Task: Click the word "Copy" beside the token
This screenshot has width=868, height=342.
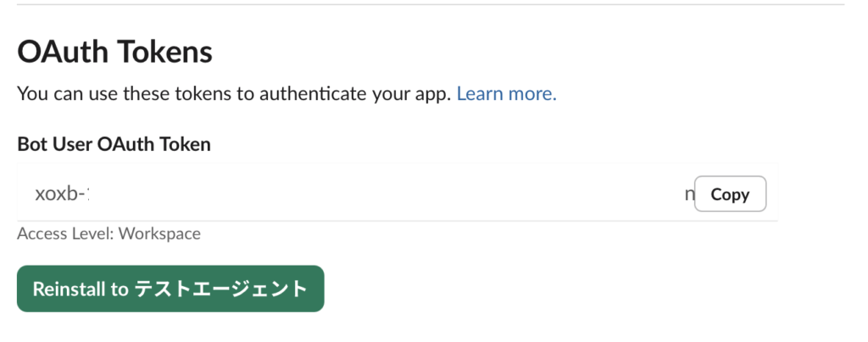Action: click(730, 194)
